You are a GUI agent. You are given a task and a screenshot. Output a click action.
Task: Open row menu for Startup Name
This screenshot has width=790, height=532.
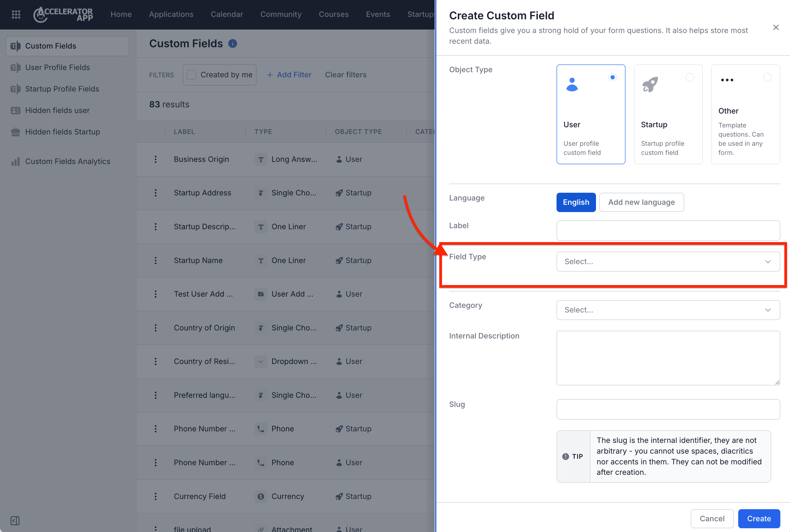(x=156, y=260)
